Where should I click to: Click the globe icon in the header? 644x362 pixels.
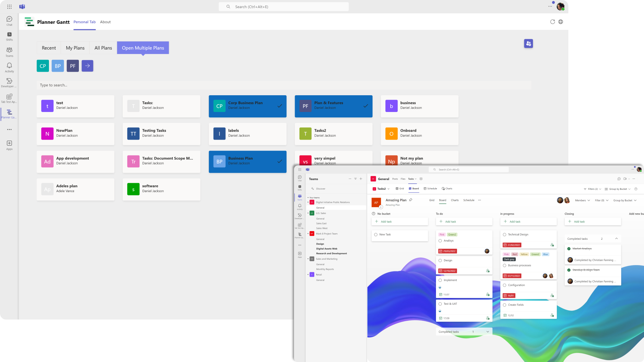point(561,22)
